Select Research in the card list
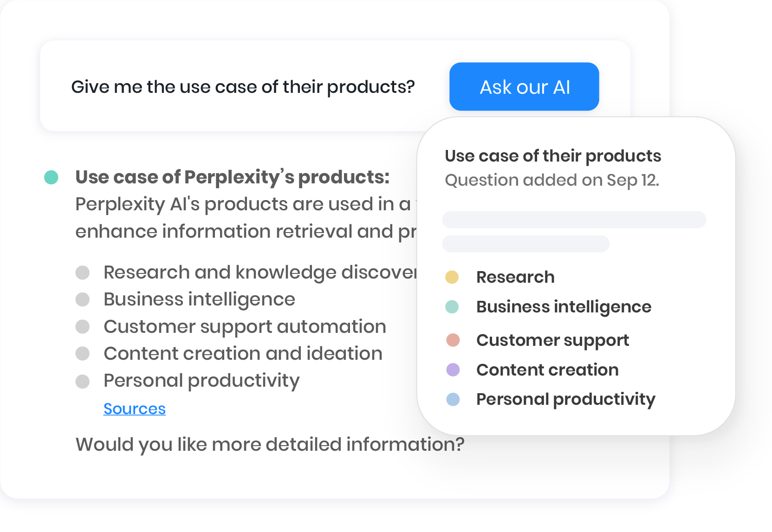Screen dimensions: 772x532 [x=515, y=277]
